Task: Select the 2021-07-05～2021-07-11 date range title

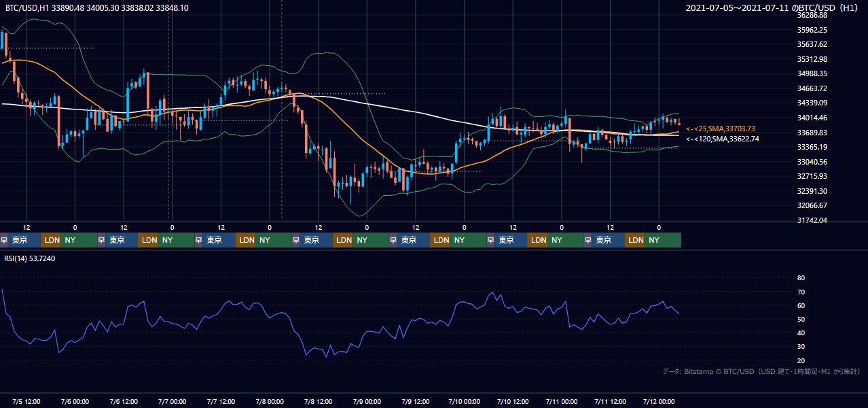Action: tap(773, 7)
